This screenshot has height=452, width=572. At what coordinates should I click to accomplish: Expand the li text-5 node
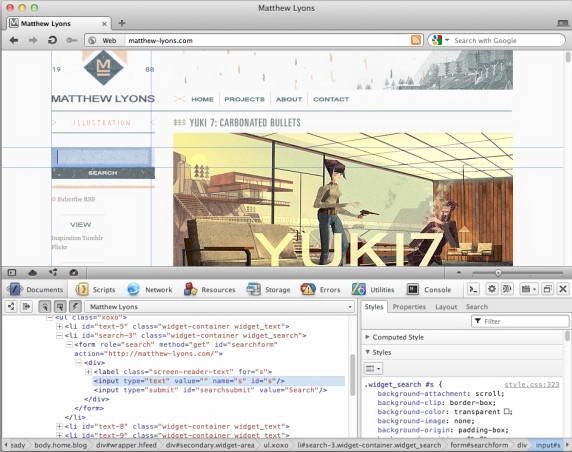click(x=59, y=327)
